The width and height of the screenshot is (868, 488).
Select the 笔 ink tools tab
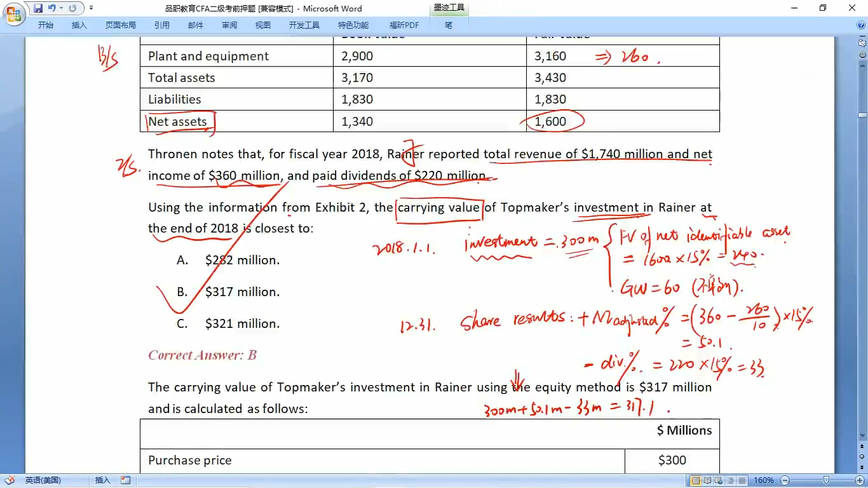pos(449,25)
